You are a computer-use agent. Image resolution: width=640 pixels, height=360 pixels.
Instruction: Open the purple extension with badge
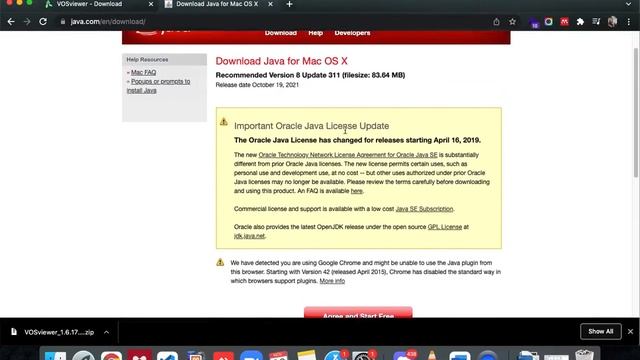pos(534,22)
